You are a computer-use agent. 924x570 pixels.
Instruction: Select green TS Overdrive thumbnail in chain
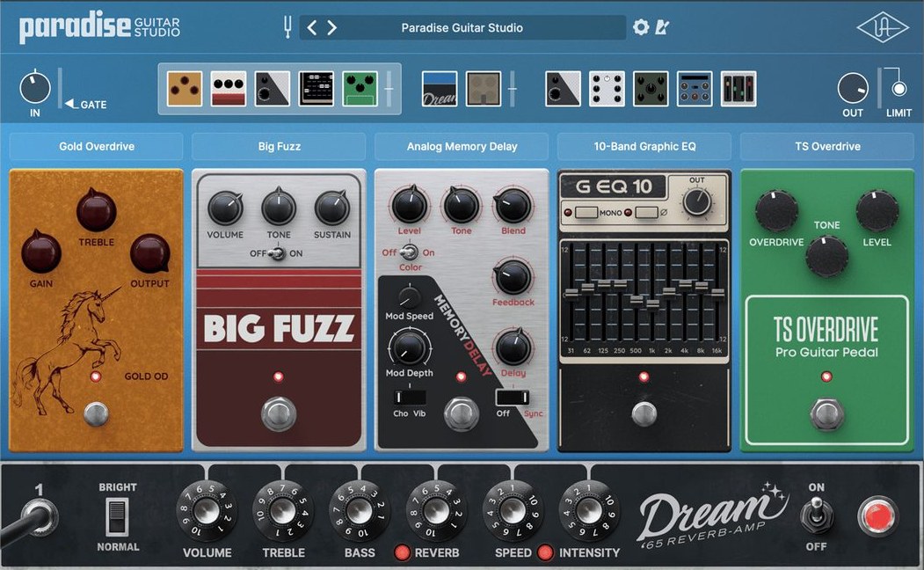coord(360,89)
